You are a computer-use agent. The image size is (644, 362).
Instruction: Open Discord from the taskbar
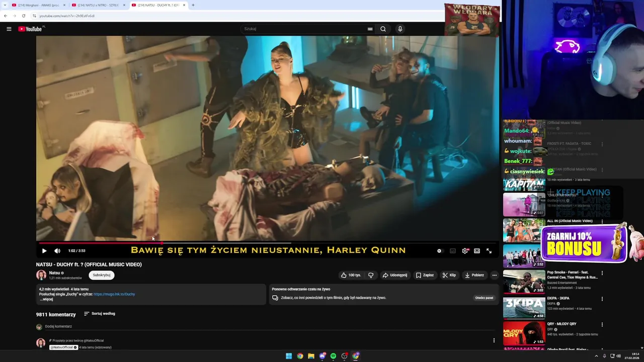(323, 356)
